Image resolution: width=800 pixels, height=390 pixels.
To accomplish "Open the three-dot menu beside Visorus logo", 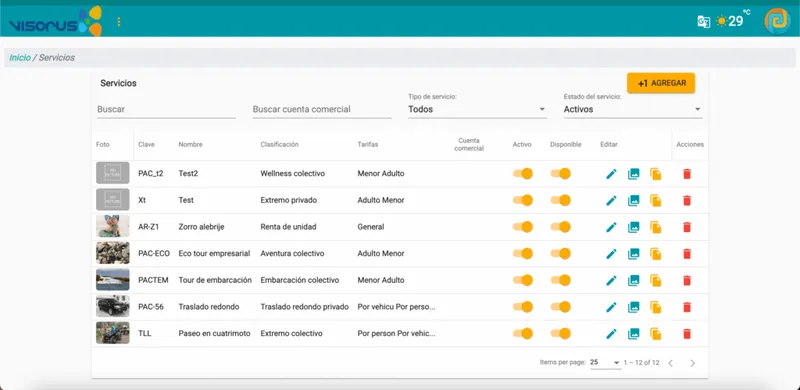I will tap(119, 21).
